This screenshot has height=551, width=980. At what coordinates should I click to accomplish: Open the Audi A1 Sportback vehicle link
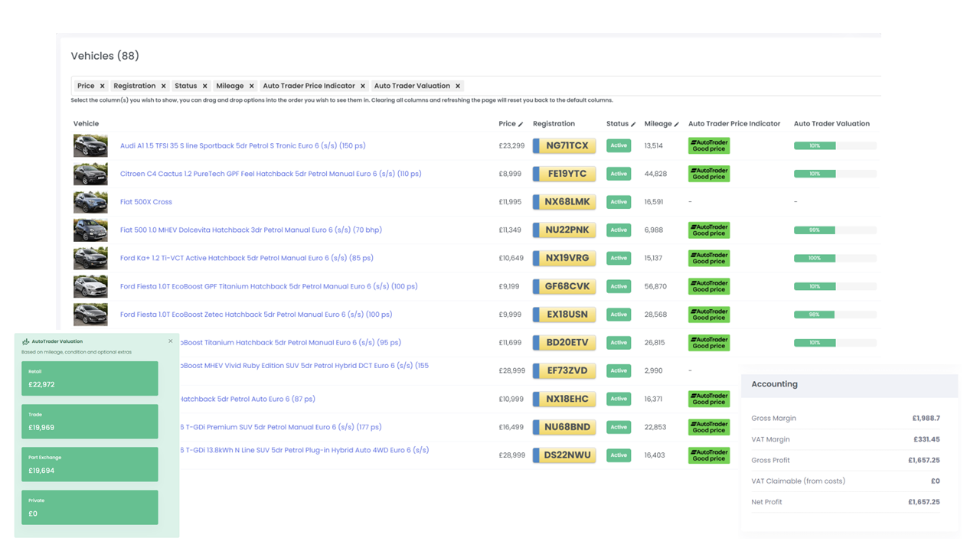pos(243,145)
